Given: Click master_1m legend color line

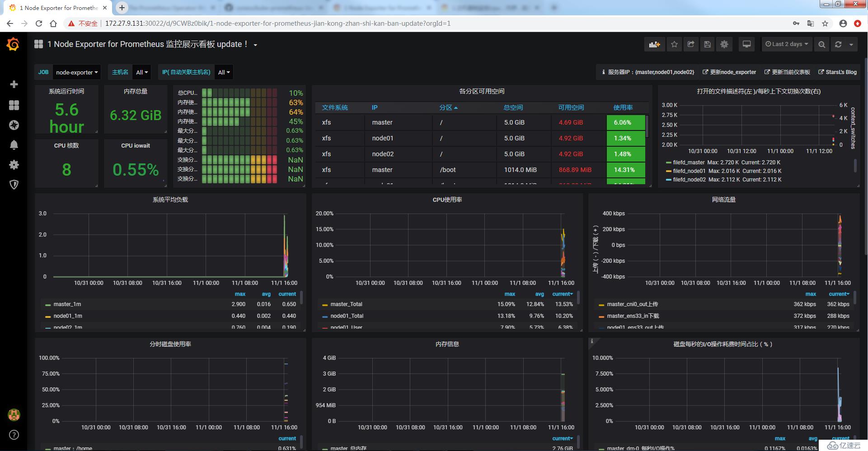Looking at the screenshot, I should click(48, 305).
